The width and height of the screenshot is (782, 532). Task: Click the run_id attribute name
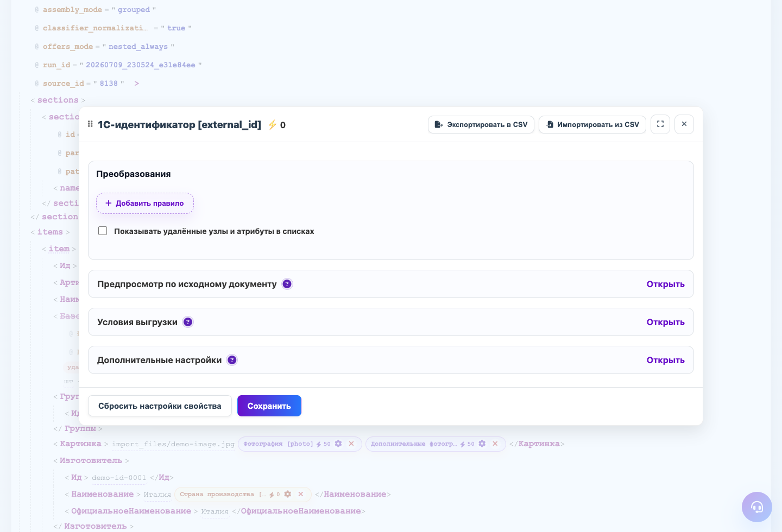tap(56, 65)
